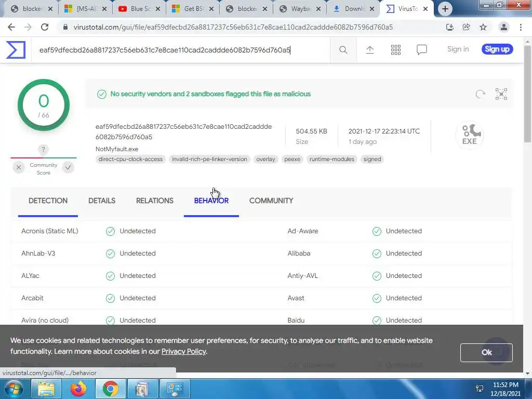Open the upload file icon
The height and width of the screenshot is (399, 532).
click(x=370, y=50)
